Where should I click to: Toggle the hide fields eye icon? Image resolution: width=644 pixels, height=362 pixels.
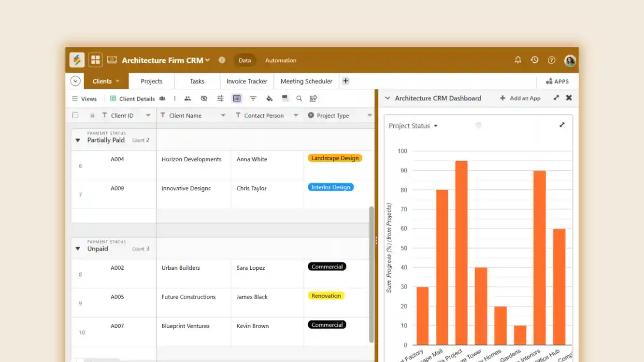tap(204, 98)
